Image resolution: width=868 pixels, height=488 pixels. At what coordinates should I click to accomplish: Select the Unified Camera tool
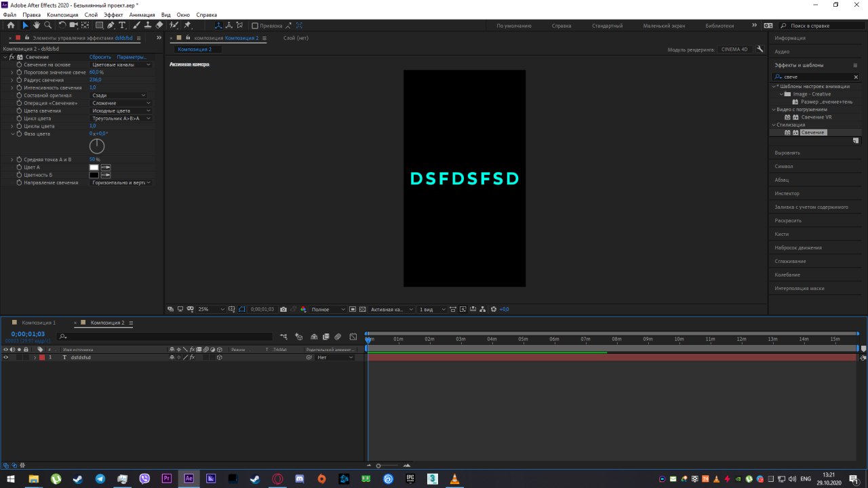(73, 25)
